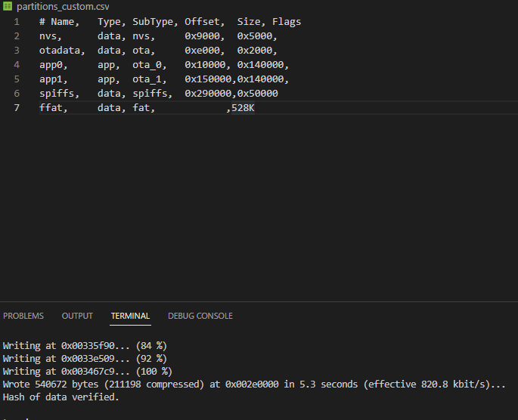Click the 'ota_1,' subtype value
Viewport: 518px width, 420px height.
tap(150, 79)
